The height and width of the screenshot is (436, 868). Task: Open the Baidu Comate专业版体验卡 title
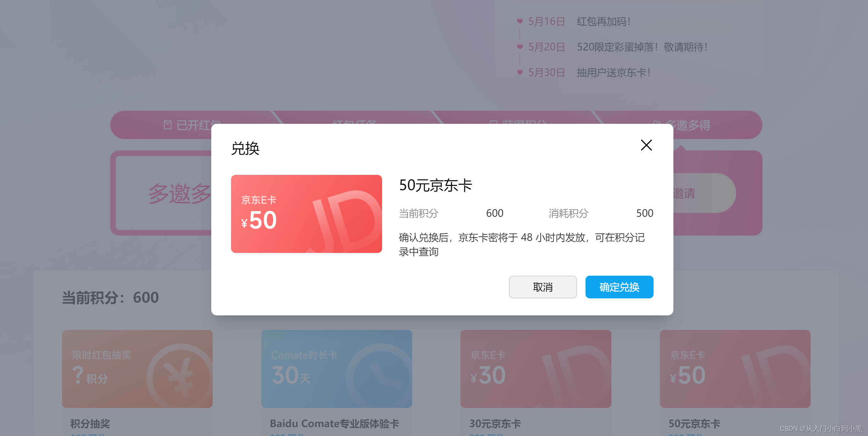click(x=334, y=424)
